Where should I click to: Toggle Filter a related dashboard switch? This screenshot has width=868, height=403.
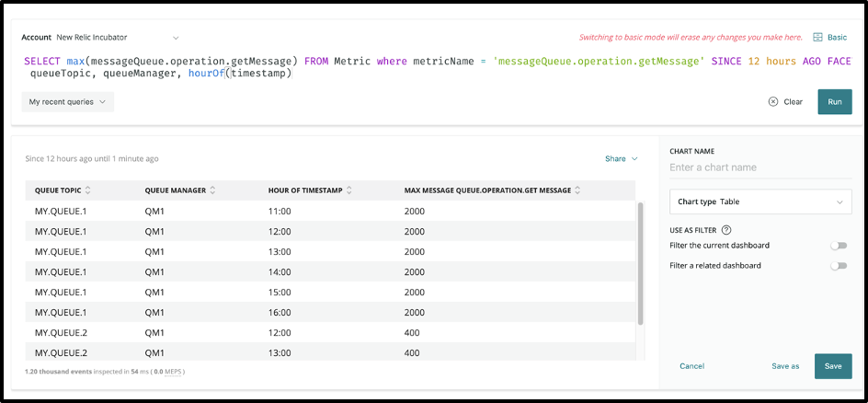[839, 266]
